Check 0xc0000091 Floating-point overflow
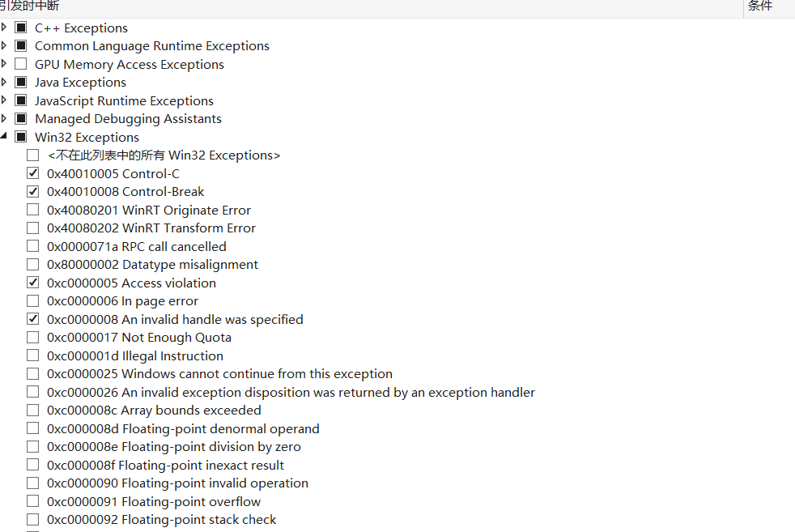 [33, 501]
